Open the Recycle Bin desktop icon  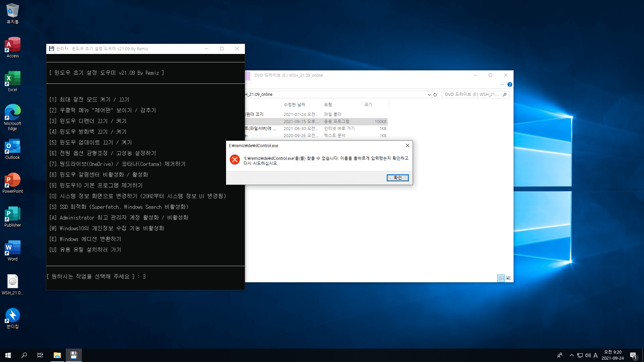(x=13, y=14)
